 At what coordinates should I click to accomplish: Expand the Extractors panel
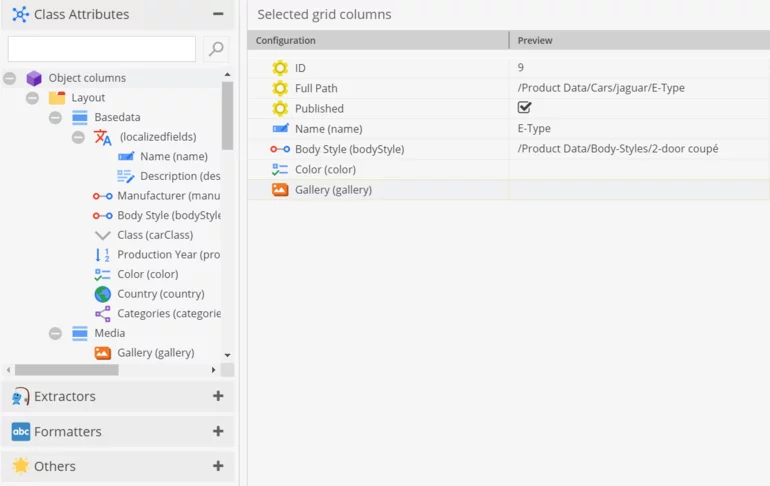coord(218,396)
